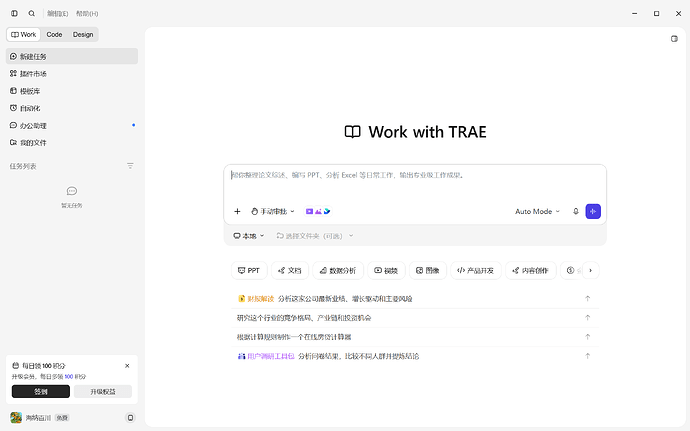
Task: Open 办公助理 office assistant
Action: coord(72,125)
